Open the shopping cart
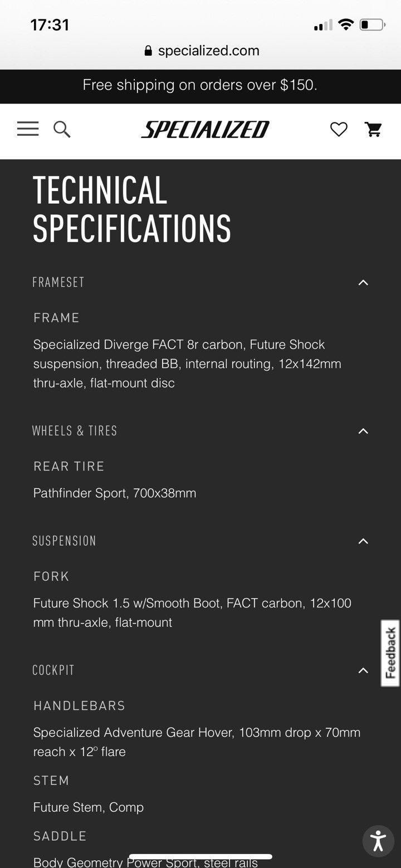401x868 pixels. coord(373,129)
